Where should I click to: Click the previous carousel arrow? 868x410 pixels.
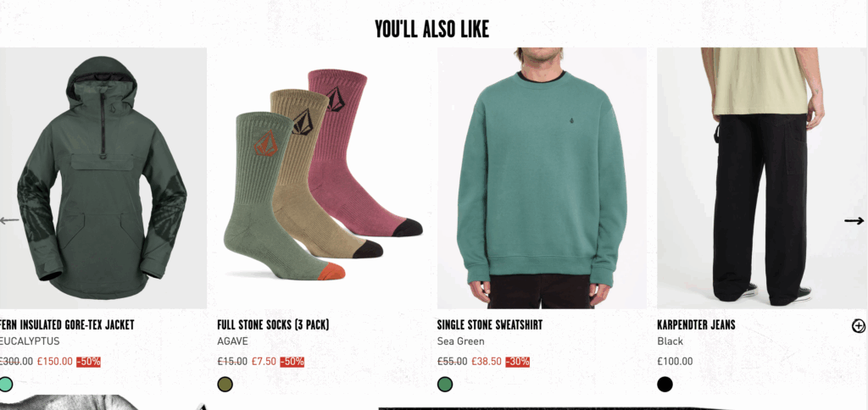(x=9, y=221)
